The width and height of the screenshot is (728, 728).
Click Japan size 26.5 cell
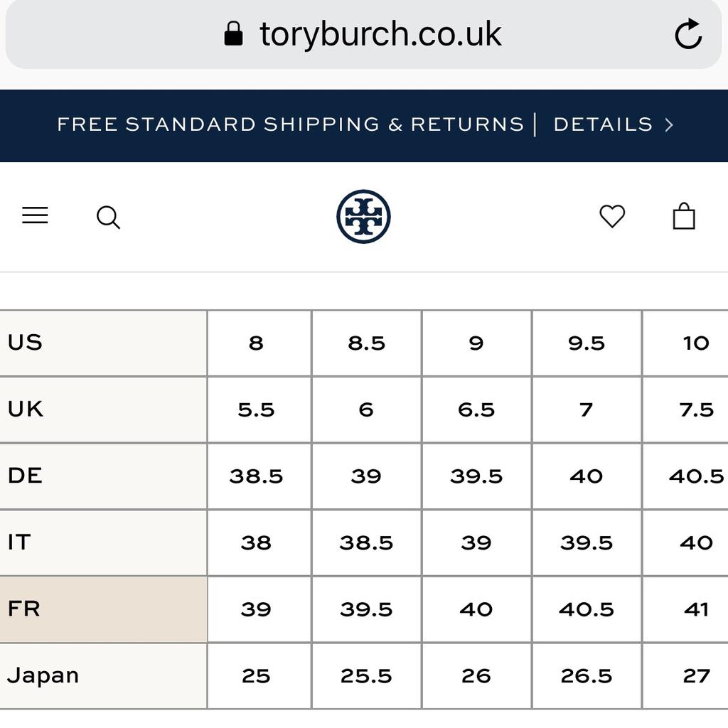pyautogui.click(x=587, y=676)
